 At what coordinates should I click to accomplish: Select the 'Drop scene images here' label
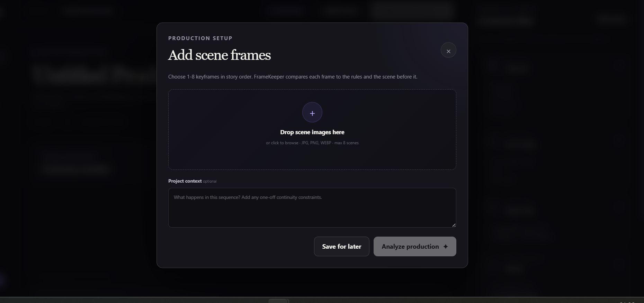click(312, 132)
